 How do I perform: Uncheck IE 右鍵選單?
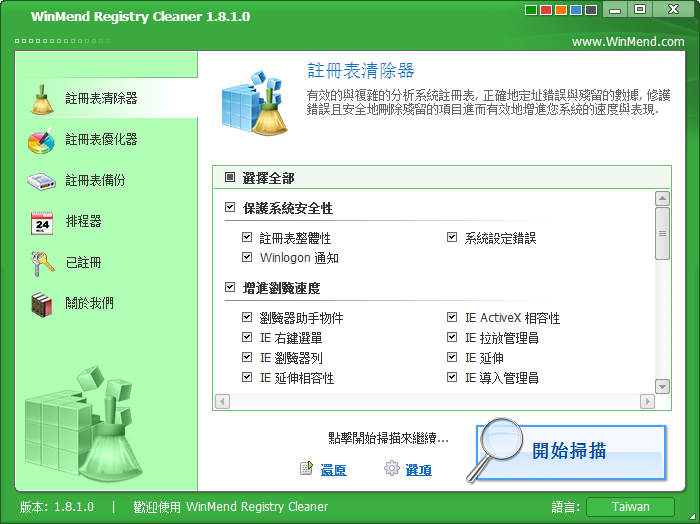click(247, 337)
